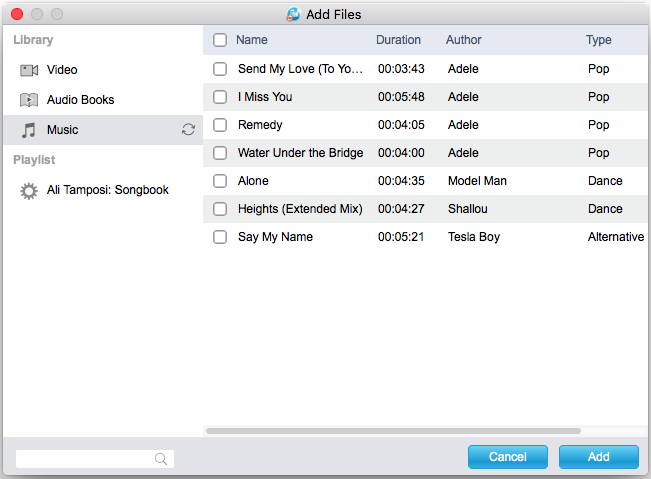Sort list by Duration column header
651x479 pixels.
click(x=398, y=41)
